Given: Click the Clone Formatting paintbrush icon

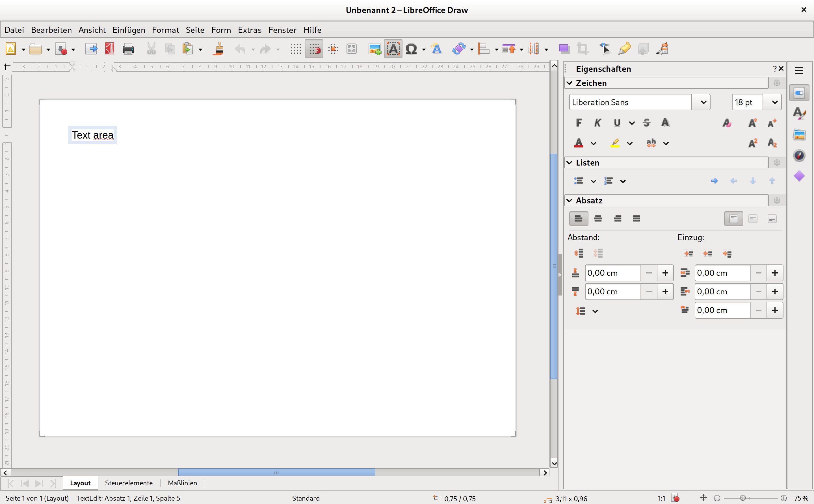Looking at the screenshot, I should (x=219, y=49).
